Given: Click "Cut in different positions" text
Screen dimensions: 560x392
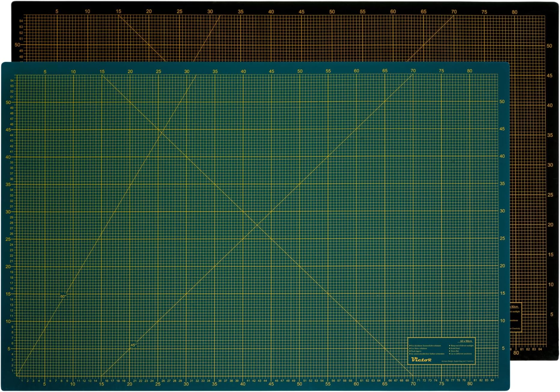Looking at the screenshot, I should coord(461,354).
